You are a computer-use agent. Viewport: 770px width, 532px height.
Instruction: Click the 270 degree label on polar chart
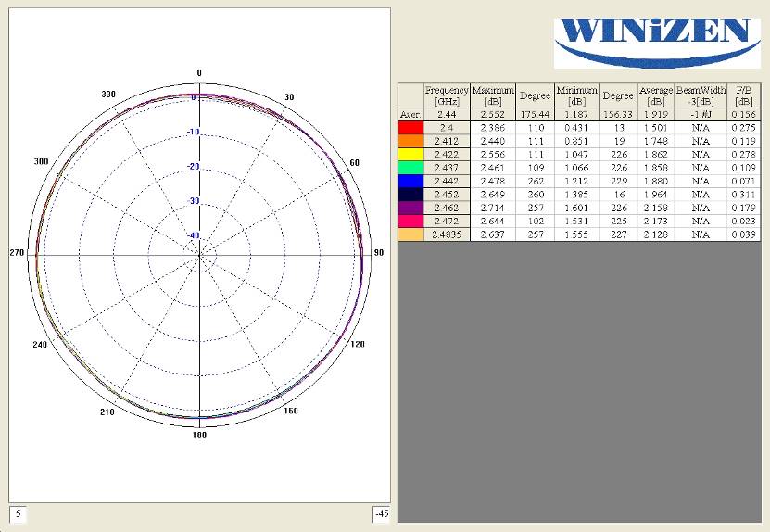coord(17,252)
